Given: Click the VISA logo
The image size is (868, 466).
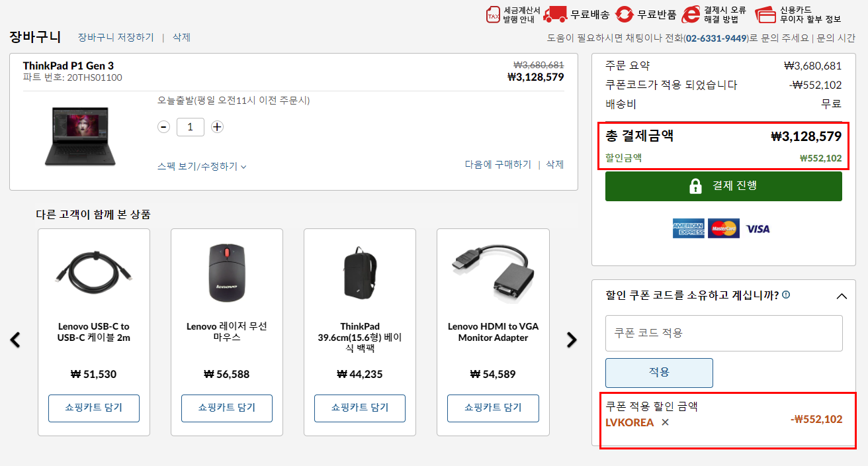Looking at the screenshot, I should 758,229.
